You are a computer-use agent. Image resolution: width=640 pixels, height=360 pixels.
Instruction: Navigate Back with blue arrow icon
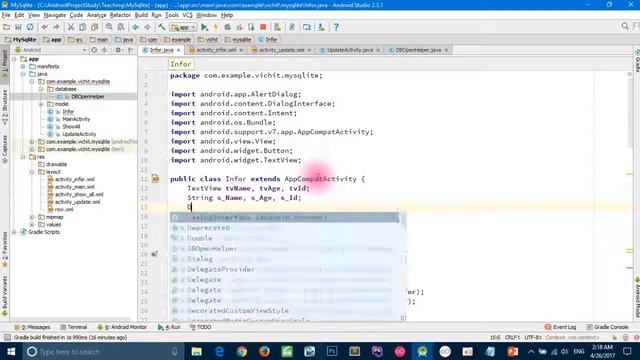(135, 27)
